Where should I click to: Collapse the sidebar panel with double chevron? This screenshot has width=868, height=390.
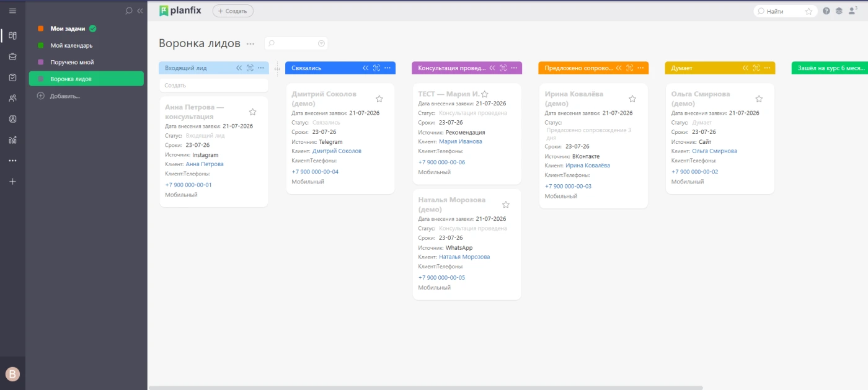[x=140, y=11]
